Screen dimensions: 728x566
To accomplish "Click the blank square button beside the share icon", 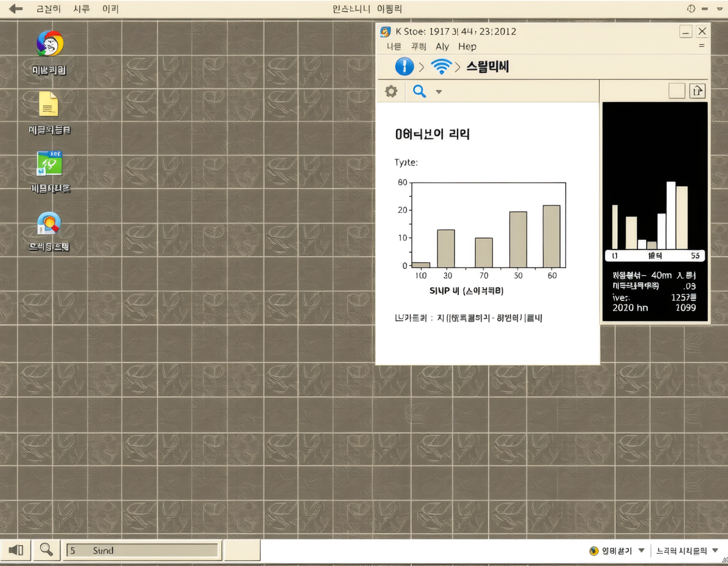I will [677, 91].
